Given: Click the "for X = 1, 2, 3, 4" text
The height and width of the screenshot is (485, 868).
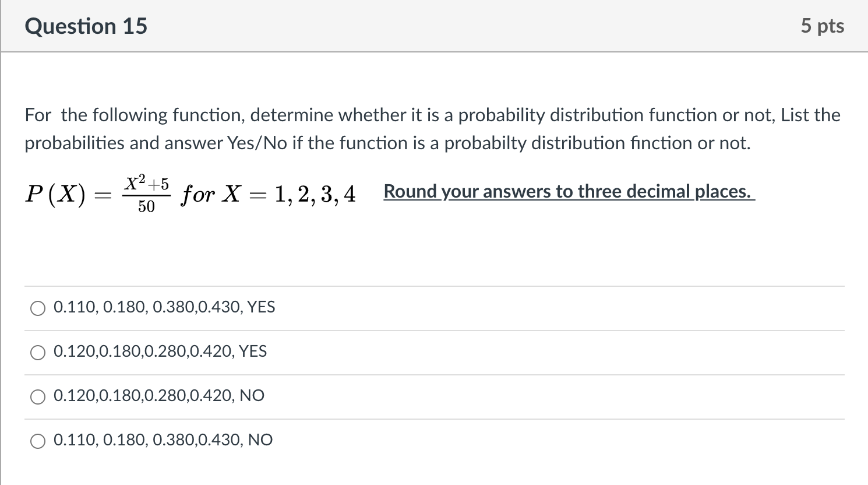Looking at the screenshot, I should 268,194.
